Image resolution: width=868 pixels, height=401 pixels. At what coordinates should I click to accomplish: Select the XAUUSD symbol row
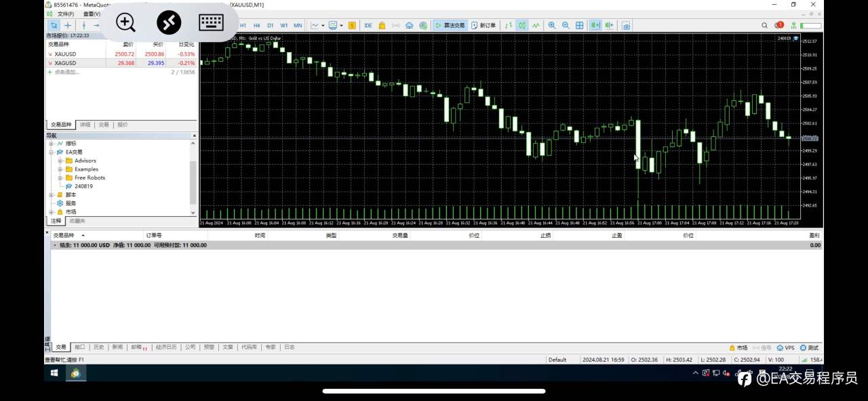[121, 54]
